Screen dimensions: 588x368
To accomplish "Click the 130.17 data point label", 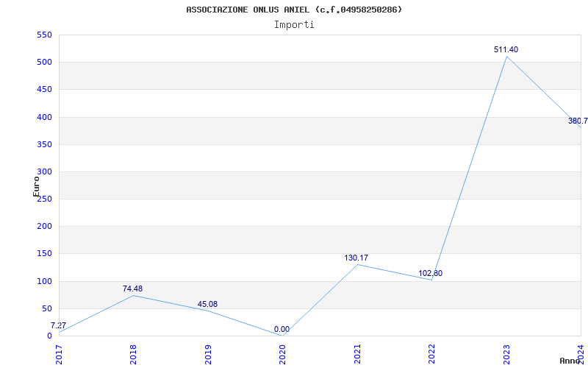I will click(356, 258).
